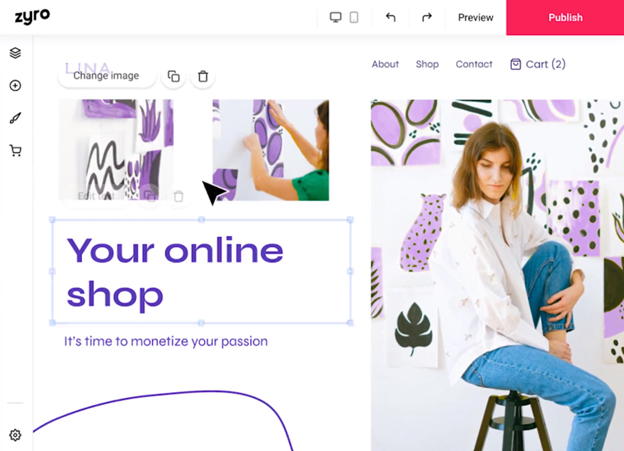624x451 pixels.
Task: Open the online store cart sidebar icon
Action: tap(15, 150)
